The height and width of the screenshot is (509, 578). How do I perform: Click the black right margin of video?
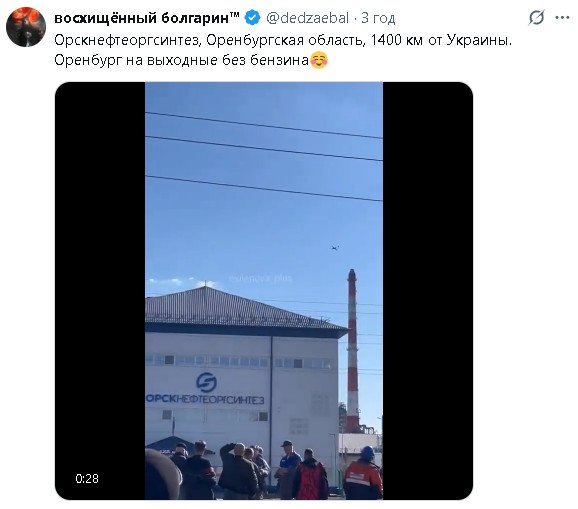point(428,290)
